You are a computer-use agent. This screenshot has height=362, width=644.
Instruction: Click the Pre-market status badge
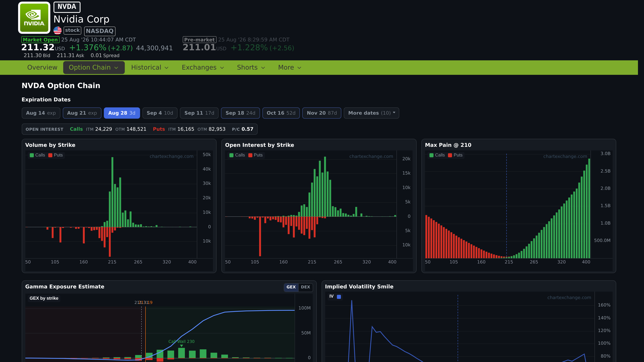point(199,40)
